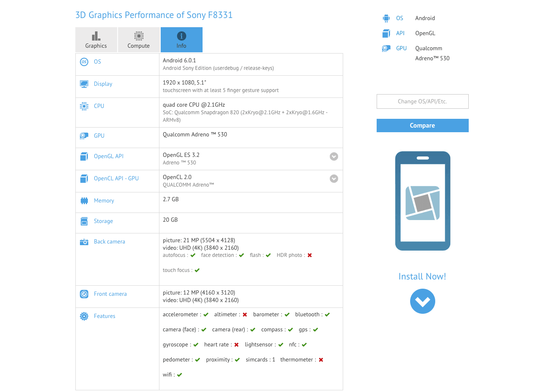The height and width of the screenshot is (392, 552).
Task: Click the Memory chip icon
Action: pyautogui.click(x=84, y=201)
